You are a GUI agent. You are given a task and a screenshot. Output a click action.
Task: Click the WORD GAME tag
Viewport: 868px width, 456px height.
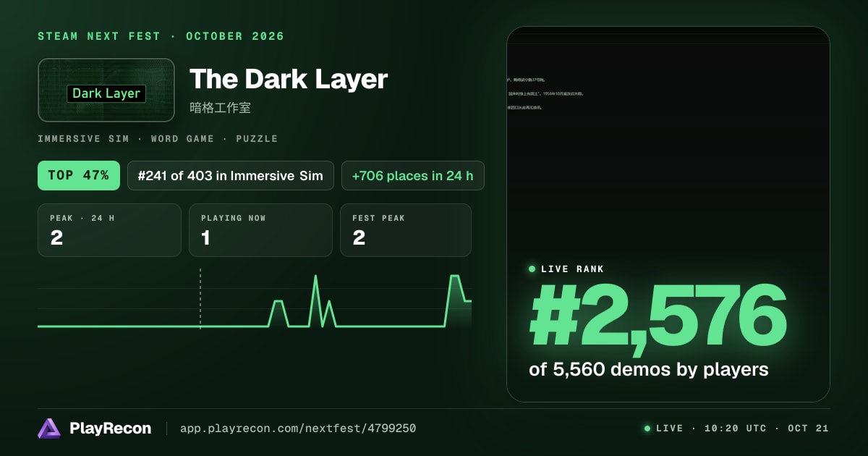(183, 139)
